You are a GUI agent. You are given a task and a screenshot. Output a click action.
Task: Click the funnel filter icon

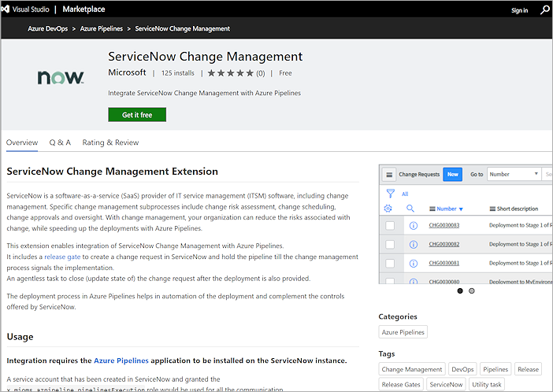click(390, 193)
